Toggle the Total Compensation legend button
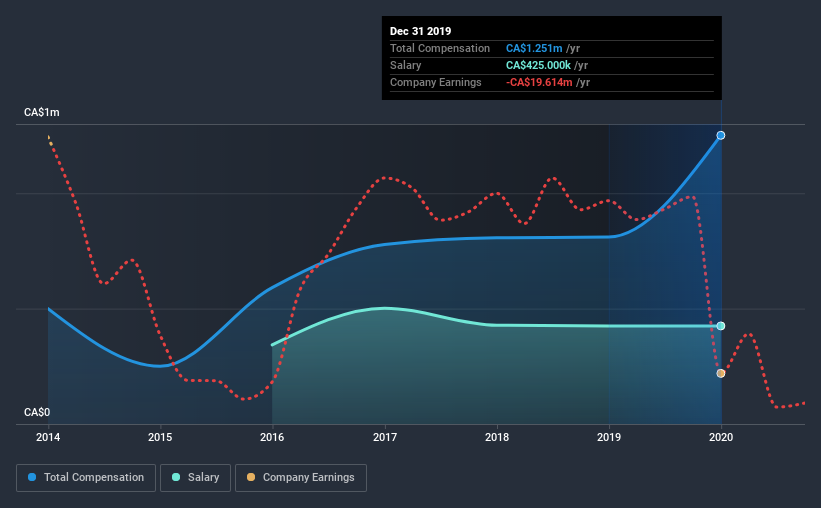 coord(86,478)
